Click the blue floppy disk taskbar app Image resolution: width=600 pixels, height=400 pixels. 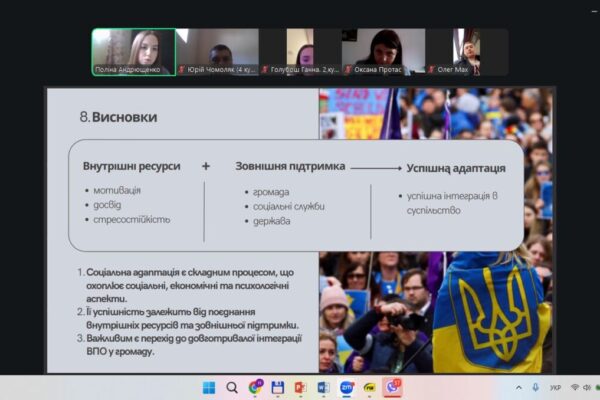[277, 387]
